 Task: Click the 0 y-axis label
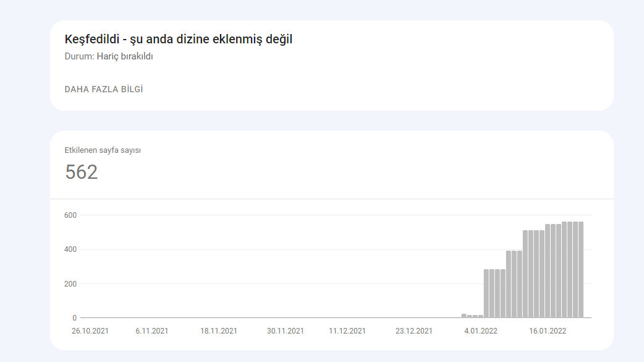tap(74, 318)
